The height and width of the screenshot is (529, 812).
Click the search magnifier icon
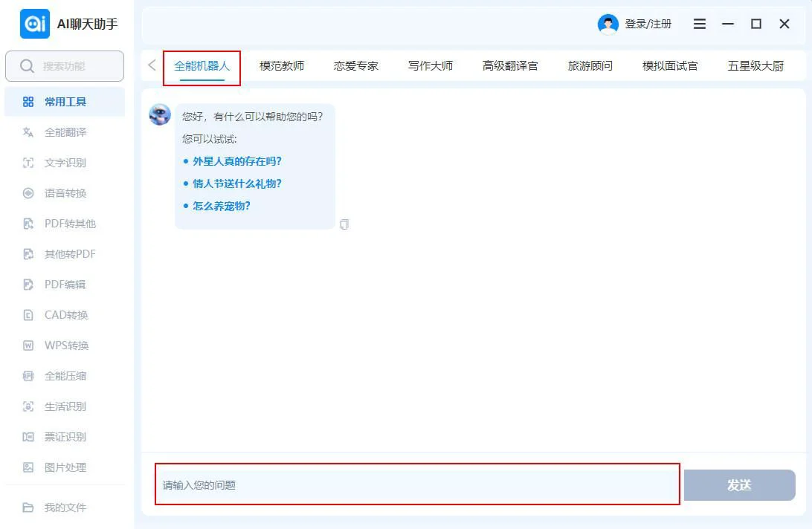coord(27,66)
